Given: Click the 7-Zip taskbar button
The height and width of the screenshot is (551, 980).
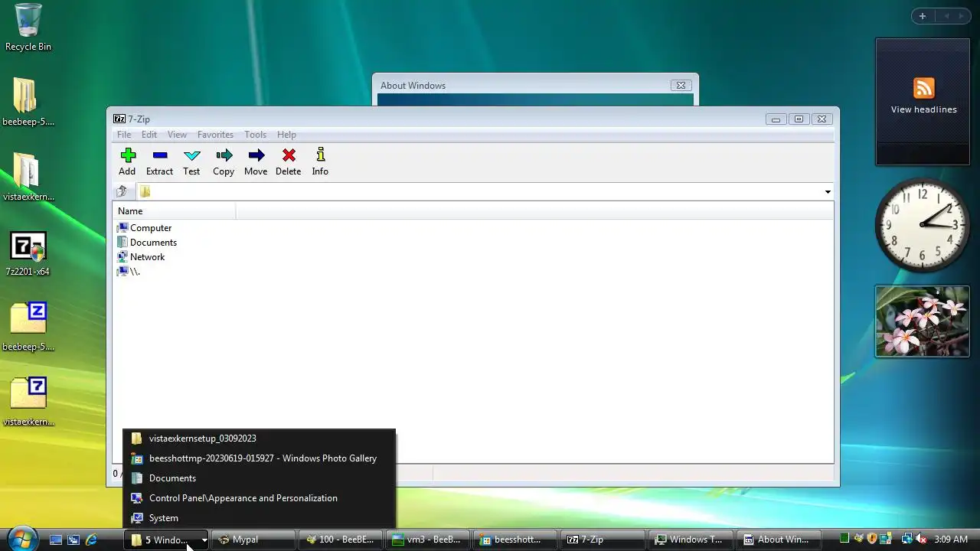Looking at the screenshot, I should click(602, 540).
